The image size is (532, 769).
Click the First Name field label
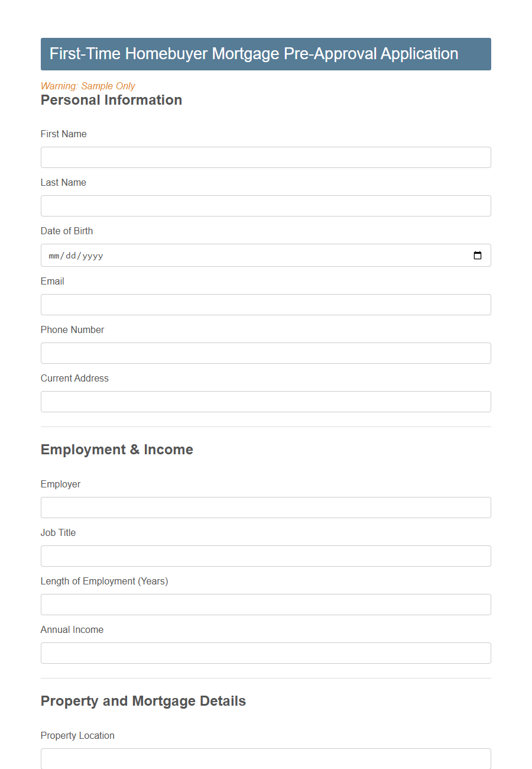[x=63, y=134]
